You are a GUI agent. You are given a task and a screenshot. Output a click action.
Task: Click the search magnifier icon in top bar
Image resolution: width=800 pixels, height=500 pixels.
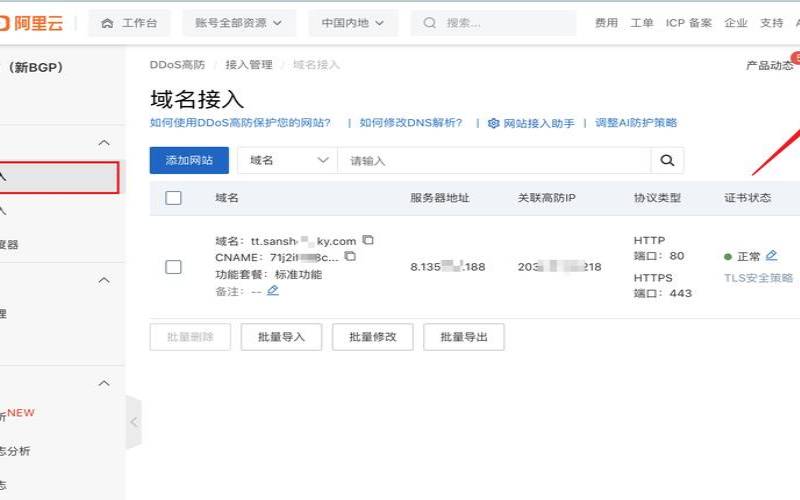point(430,23)
